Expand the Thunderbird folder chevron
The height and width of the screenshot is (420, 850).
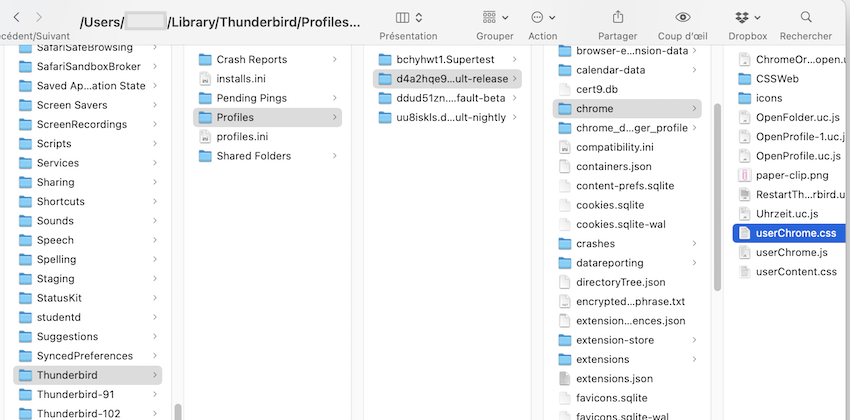pos(154,375)
